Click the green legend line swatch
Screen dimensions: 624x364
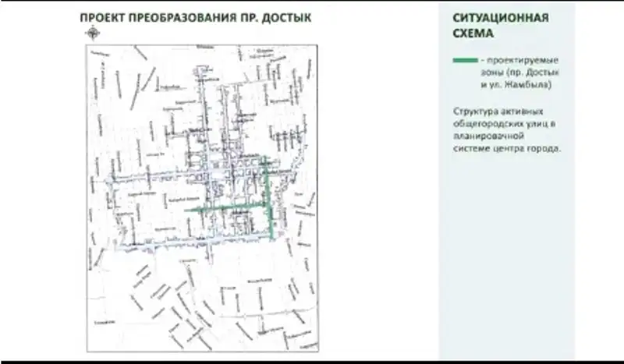point(464,61)
